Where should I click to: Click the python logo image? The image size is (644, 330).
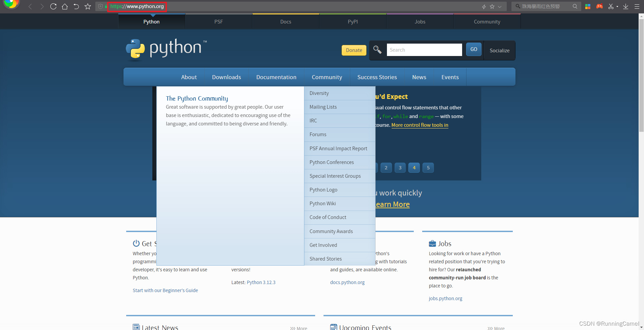pos(166,50)
